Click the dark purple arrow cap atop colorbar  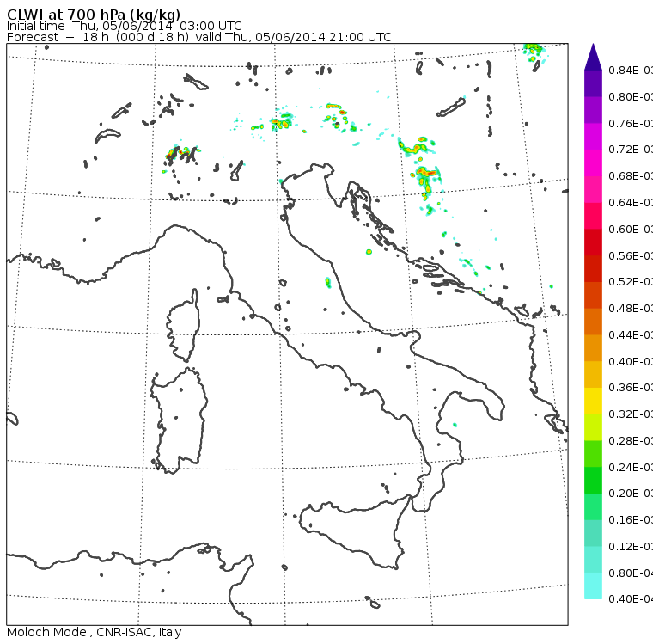pyautogui.click(x=593, y=57)
